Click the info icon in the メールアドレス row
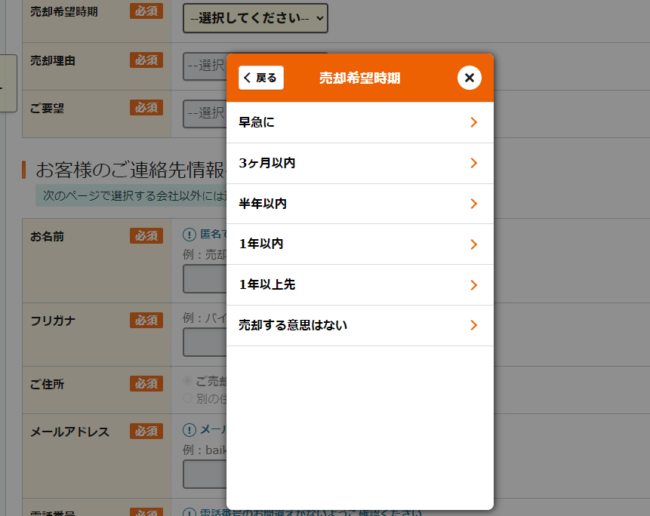 189,430
